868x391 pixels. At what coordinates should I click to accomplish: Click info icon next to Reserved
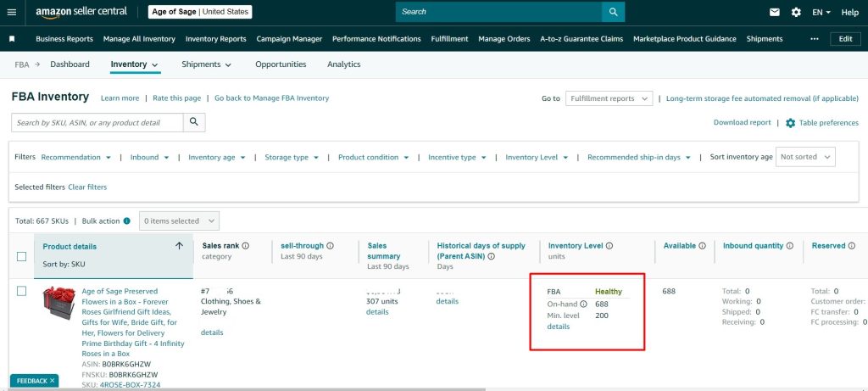(850, 245)
